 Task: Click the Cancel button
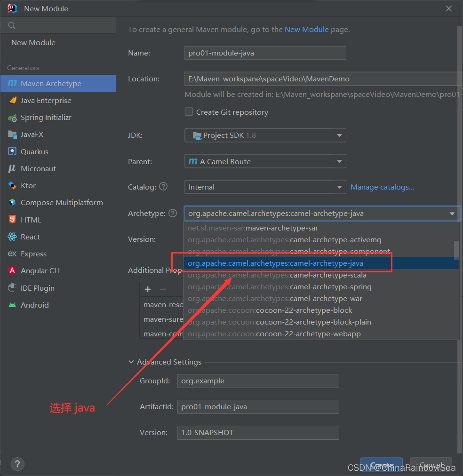pos(431,464)
